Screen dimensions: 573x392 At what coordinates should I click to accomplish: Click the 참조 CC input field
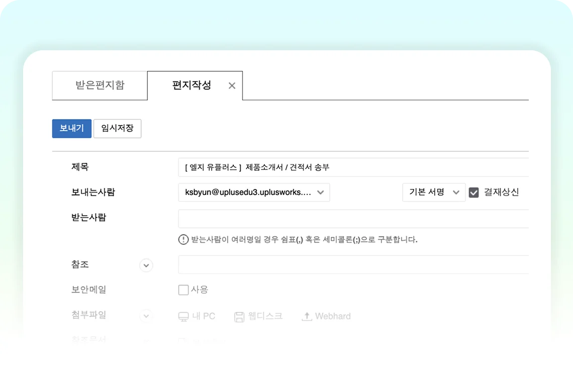352,265
